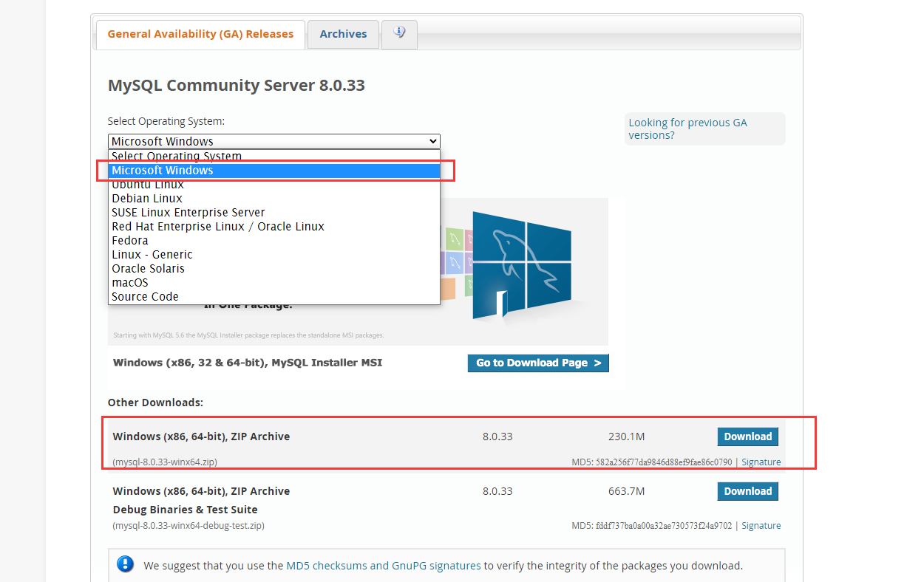This screenshot has height=582, width=924.
Task: Click the 230.1M file size value
Action: [626, 437]
